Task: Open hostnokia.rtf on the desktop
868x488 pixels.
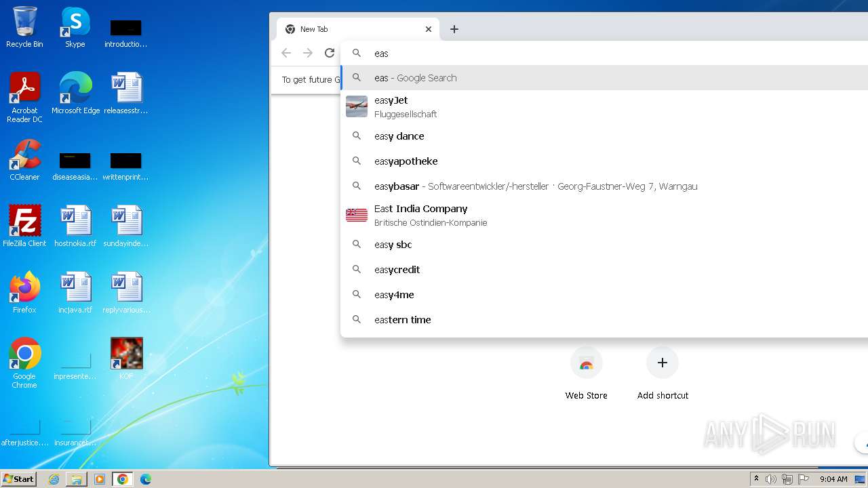Action: click(75, 226)
